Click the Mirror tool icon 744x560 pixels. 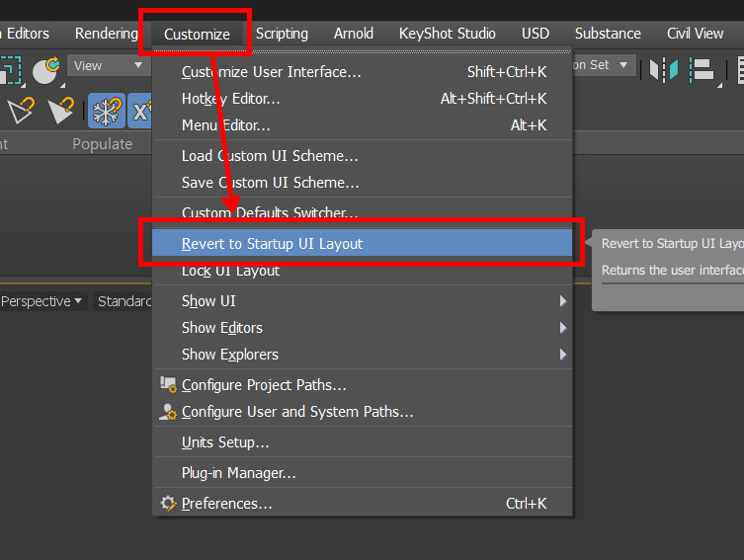663,70
